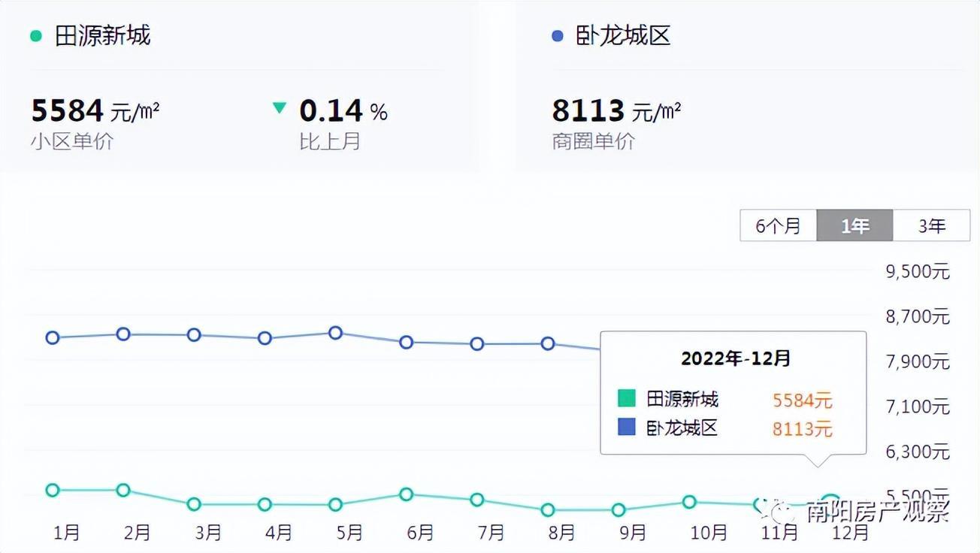
Task: Select 卧龙城区 data point for 5月
Action: (x=336, y=333)
